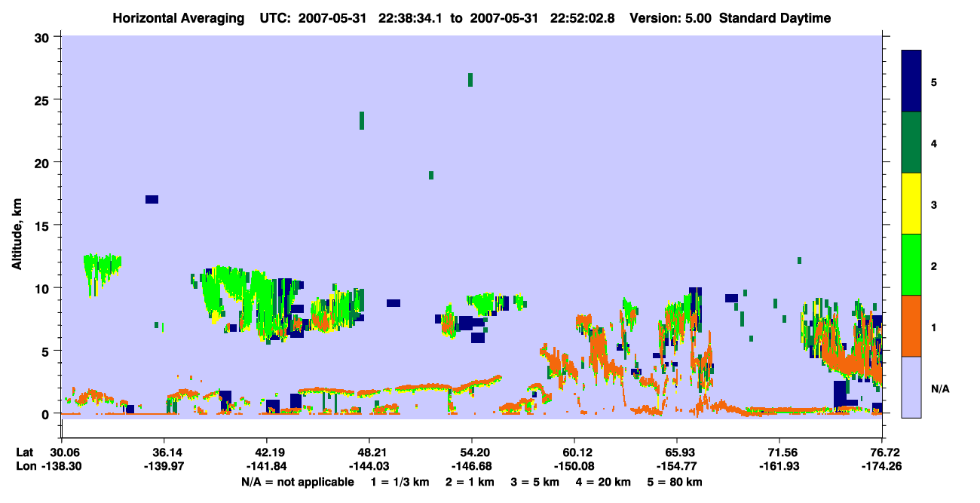Click the longitude value -146.68
This screenshot has height=503, width=980.
(x=472, y=466)
